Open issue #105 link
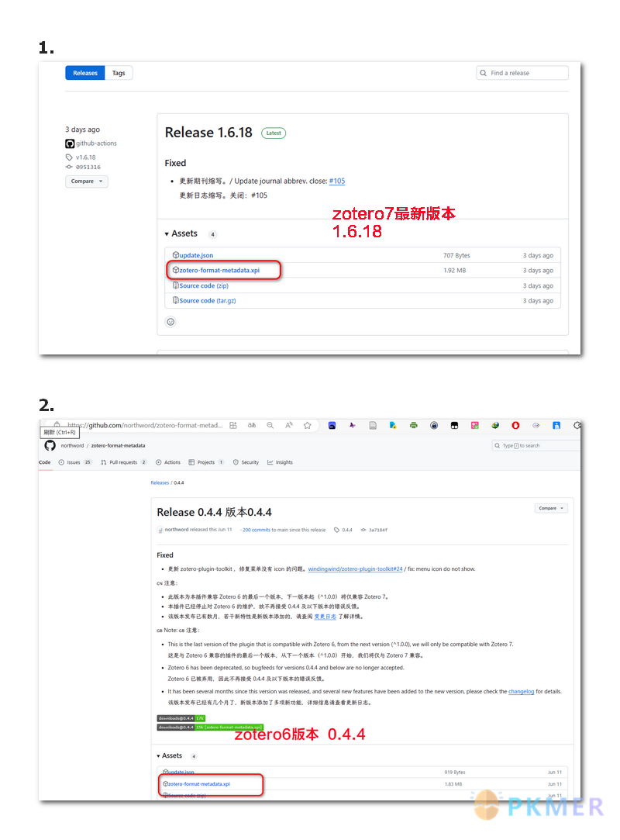The image size is (620, 840). (x=337, y=181)
